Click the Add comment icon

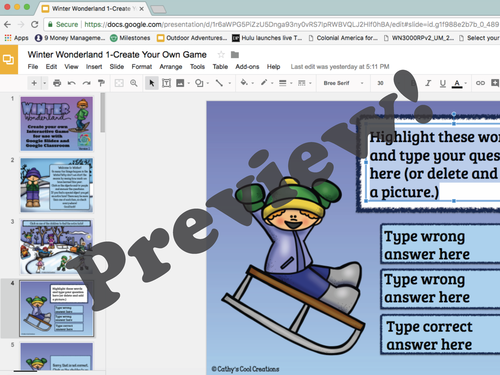pyautogui.click(x=495, y=83)
